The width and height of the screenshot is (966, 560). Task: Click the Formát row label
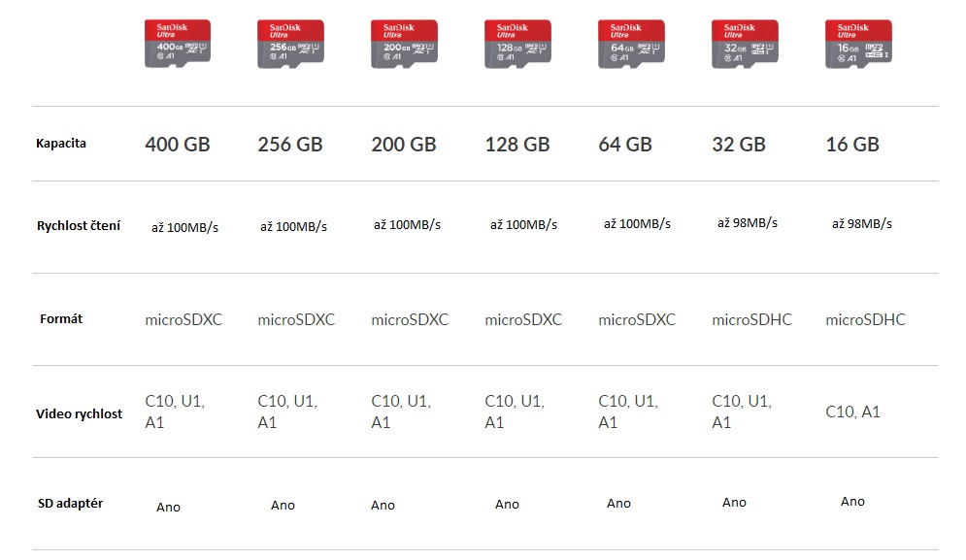click(x=61, y=318)
